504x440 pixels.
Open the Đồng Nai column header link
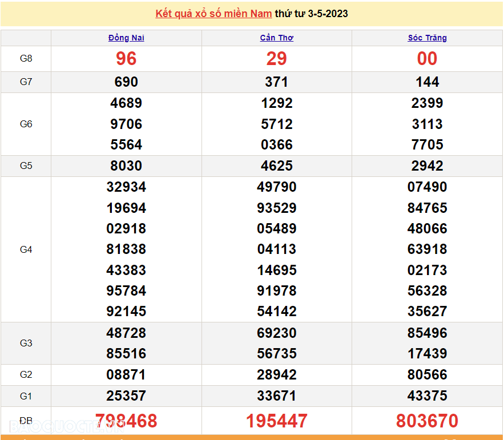tap(126, 38)
